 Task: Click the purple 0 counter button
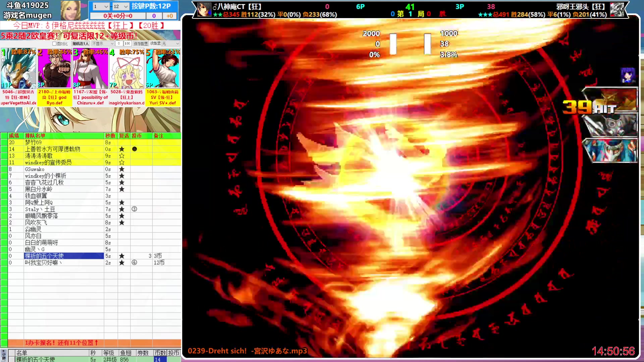point(154,16)
